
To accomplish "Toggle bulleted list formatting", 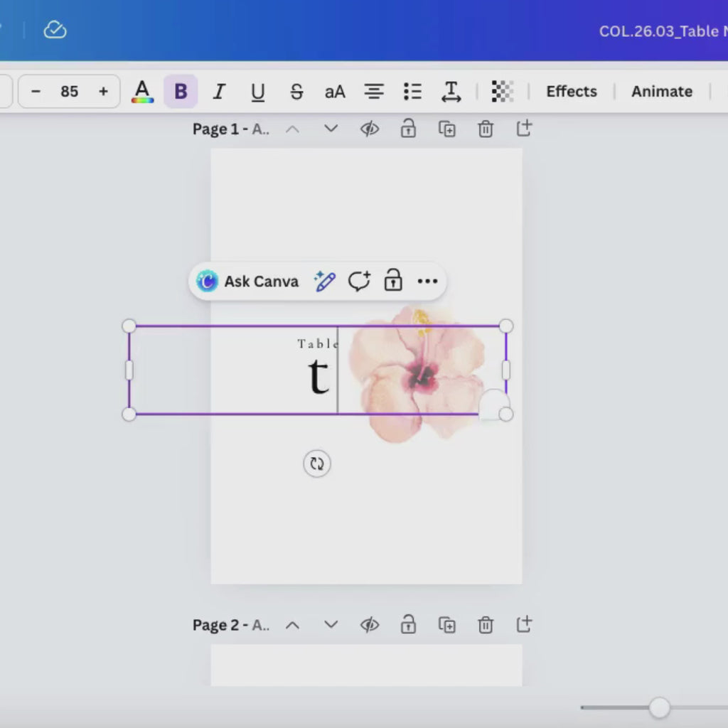I will (x=412, y=92).
